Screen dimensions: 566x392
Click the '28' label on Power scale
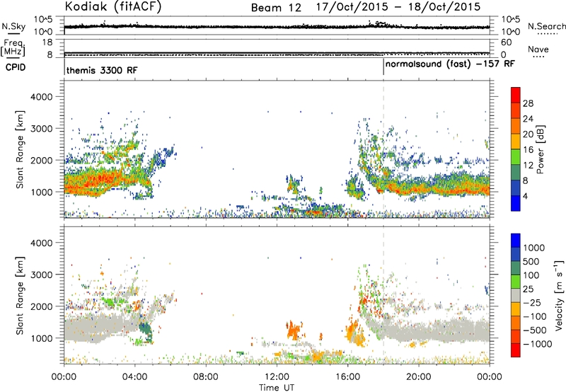(x=528, y=103)
